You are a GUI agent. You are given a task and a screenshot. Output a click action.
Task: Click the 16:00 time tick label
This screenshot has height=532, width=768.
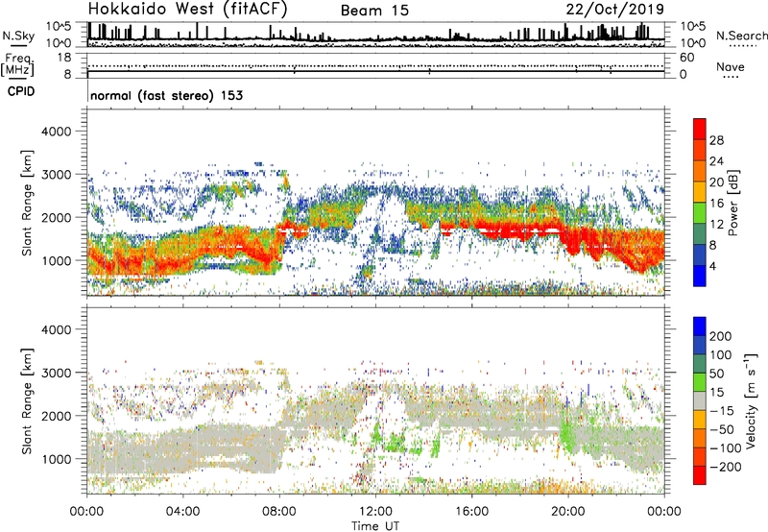click(x=471, y=512)
